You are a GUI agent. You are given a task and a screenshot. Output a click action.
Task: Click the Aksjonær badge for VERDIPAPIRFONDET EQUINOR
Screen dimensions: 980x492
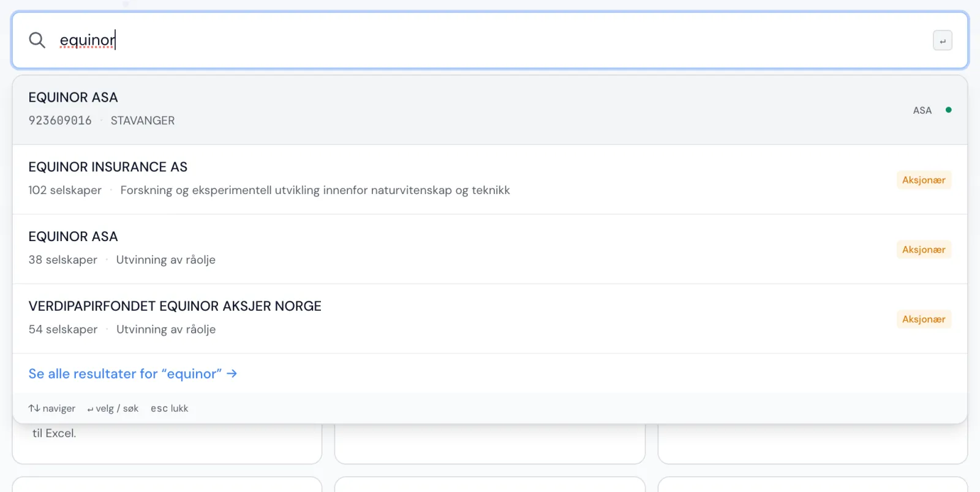click(924, 319)
